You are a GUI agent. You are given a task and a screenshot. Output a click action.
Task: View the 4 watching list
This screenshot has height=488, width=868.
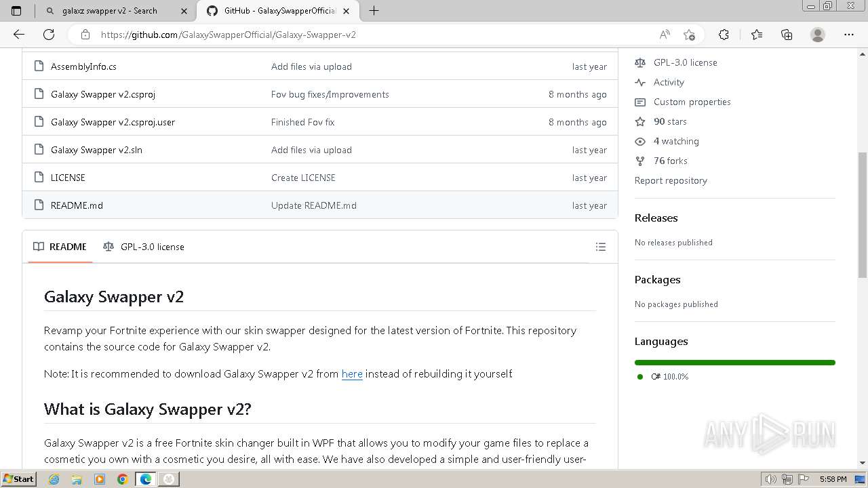click(676, 141)
